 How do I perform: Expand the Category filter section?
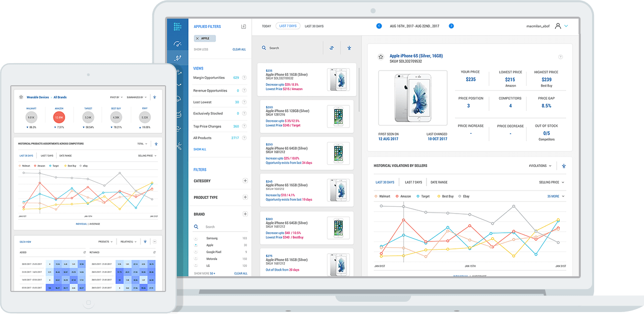pos(245,181)
